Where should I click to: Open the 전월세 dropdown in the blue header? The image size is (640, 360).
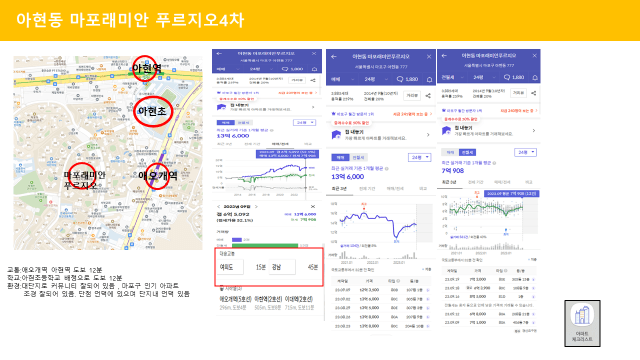pyautogui.click(x=452, y=77)
